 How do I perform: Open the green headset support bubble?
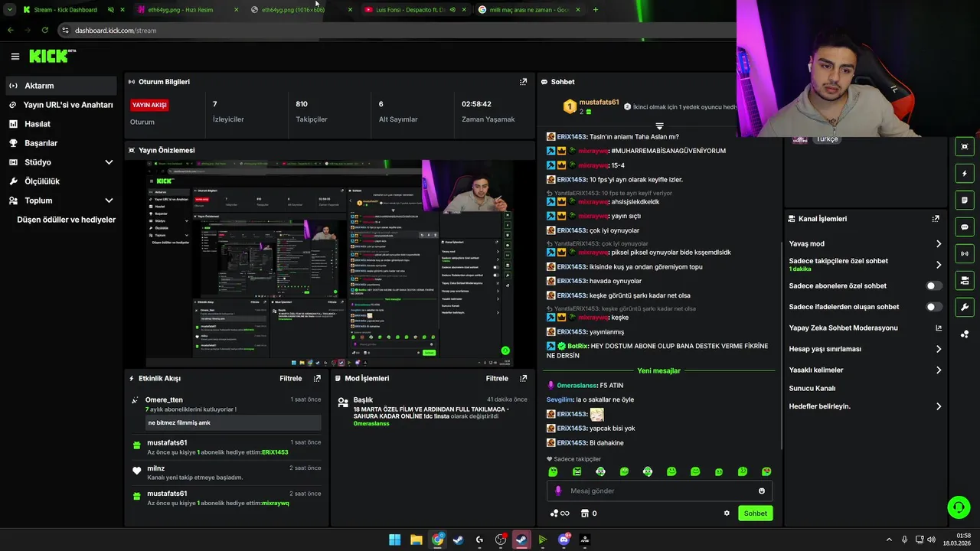pos(959,507)
